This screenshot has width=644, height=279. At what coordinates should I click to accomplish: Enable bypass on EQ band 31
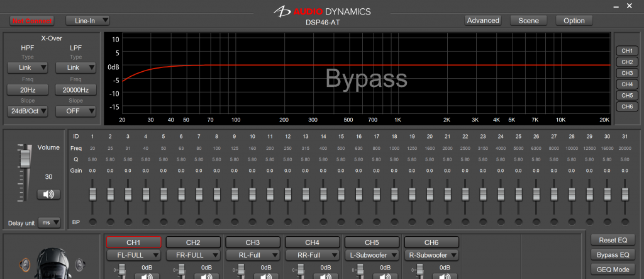pyautogui.click(x=625, y=222)
